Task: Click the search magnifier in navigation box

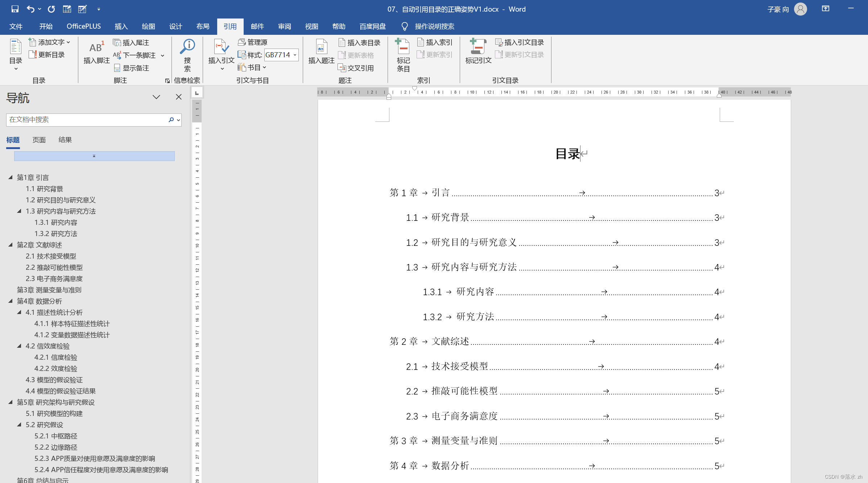Action: pos(171,120)
